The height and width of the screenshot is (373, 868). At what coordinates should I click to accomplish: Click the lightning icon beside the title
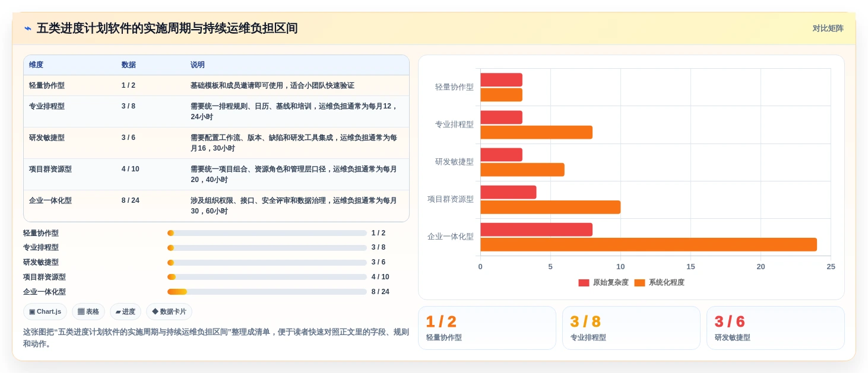coord(27,28)
